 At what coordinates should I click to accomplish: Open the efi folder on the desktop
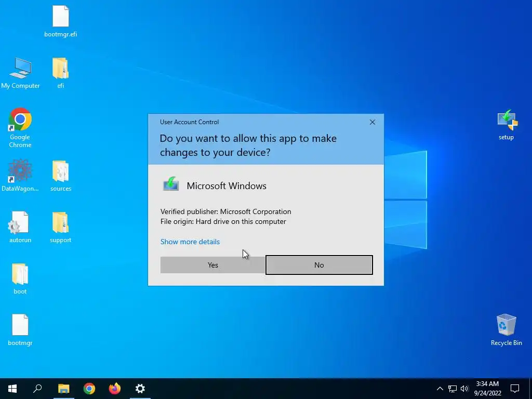point(60,73)
